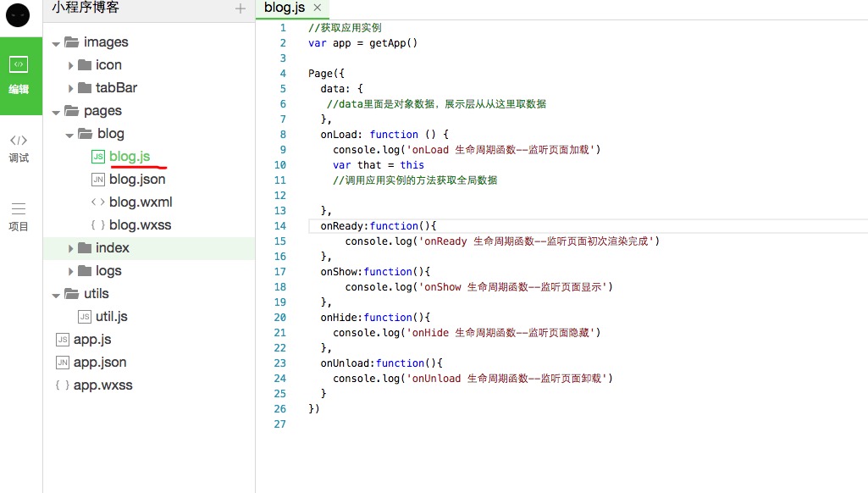
Task: Open the 调试 debug view
Action: pyautogui.click(x=19, y=147)
